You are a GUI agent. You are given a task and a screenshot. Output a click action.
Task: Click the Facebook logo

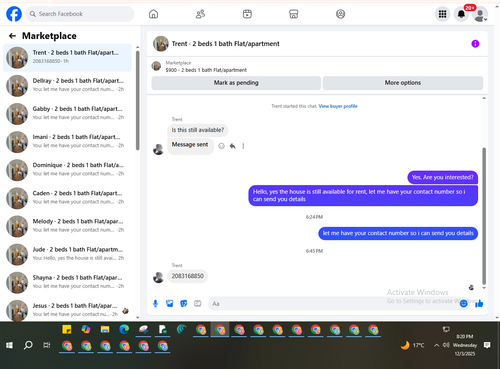pyautogui.click(x=14, y=14)
